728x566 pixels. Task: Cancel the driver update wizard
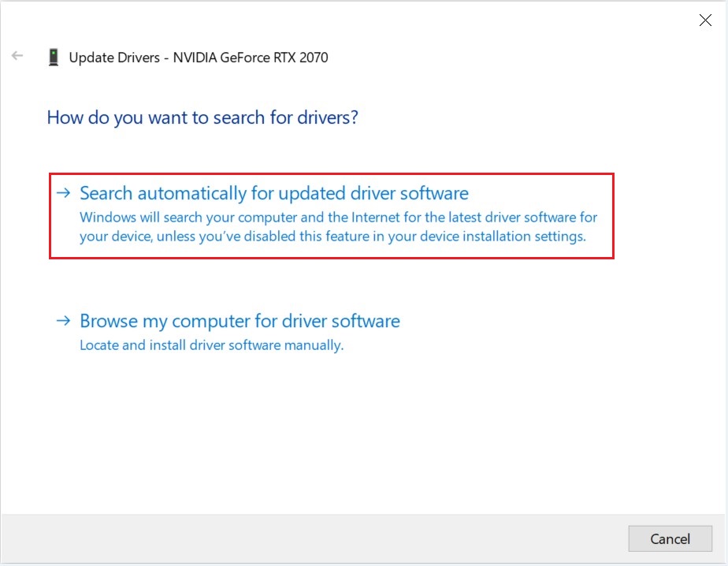click(670, 538)
